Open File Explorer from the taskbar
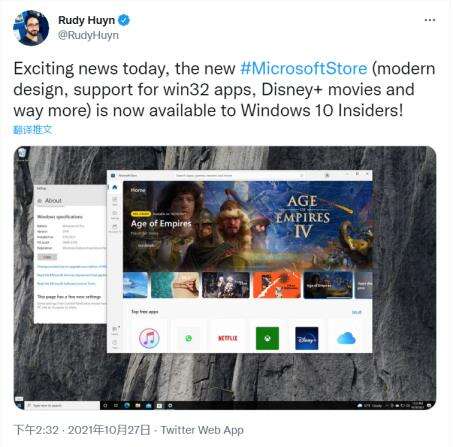Viewport: 453px width, 447px height. pyautogui.click(x=138, y=405)
